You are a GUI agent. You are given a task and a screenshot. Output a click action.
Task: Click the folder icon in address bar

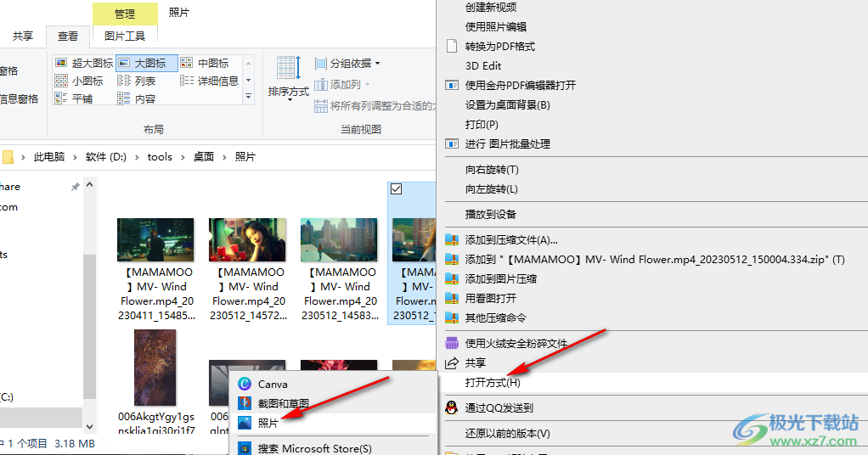point(8,157)
